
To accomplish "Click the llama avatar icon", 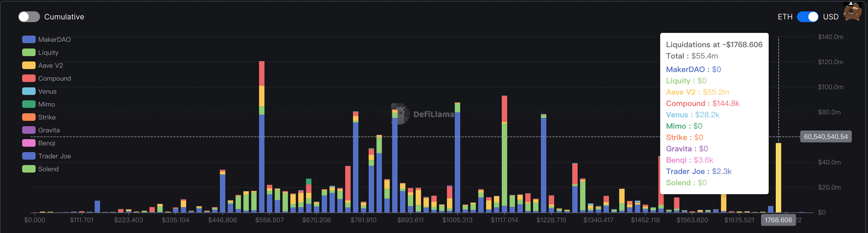I will tap(853, 11).
